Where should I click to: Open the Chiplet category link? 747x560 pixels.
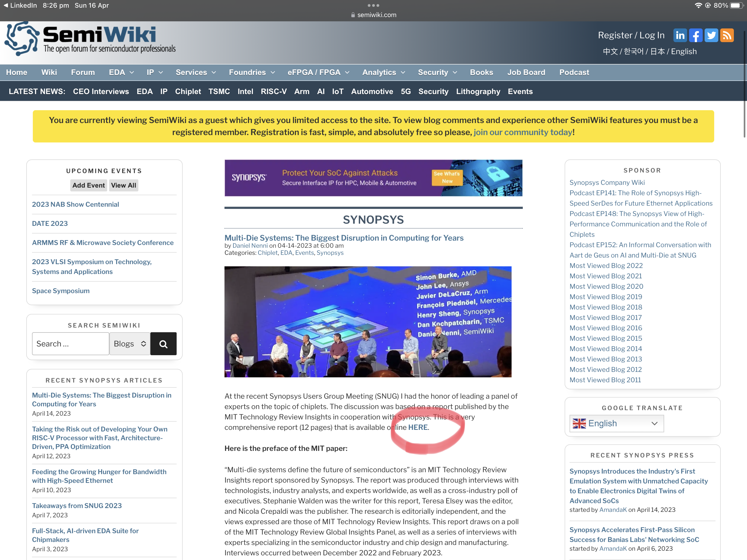coord(267,253)
